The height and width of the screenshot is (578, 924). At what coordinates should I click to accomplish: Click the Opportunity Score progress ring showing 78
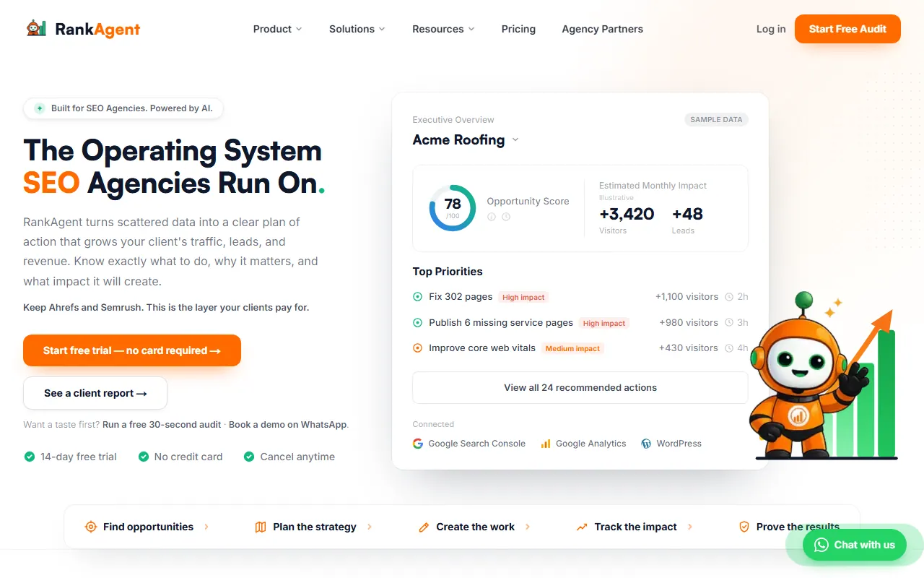click(453, 208)
